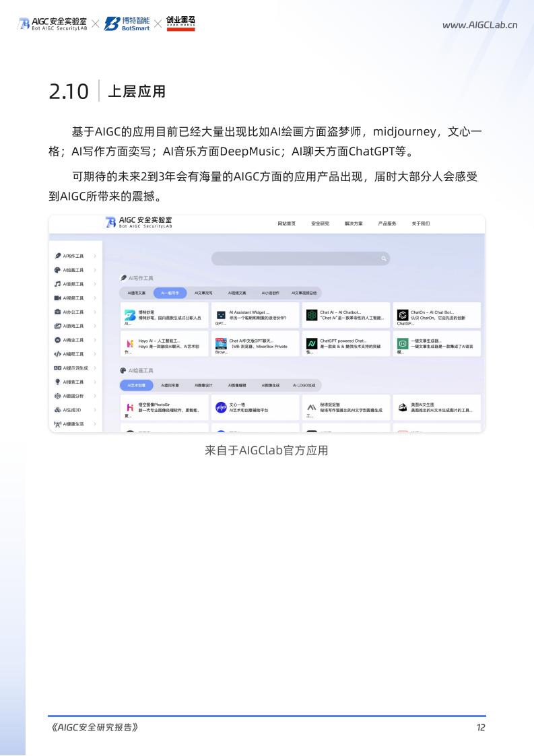Click the AIGC安全实验室 logo in site header
This screenshot has width=534, height=756.
(139, 222)
